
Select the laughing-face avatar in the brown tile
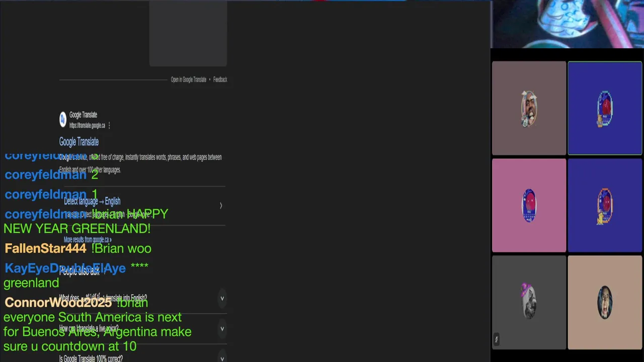tap(529, 108)
